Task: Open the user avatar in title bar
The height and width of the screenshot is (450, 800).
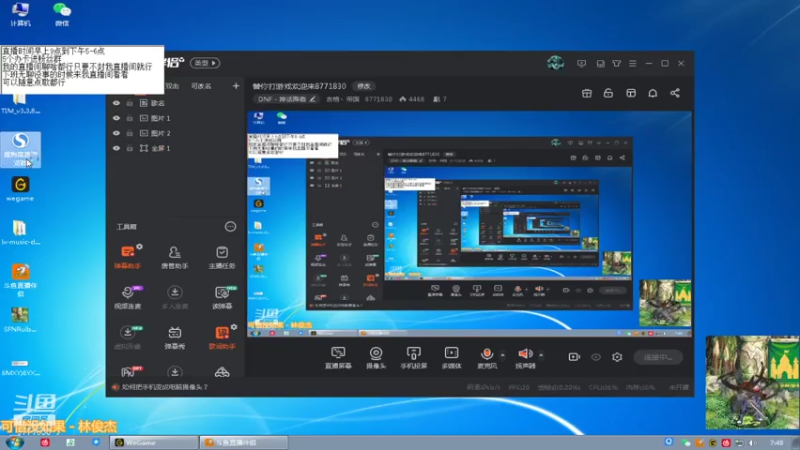Action: click(555, 63)
